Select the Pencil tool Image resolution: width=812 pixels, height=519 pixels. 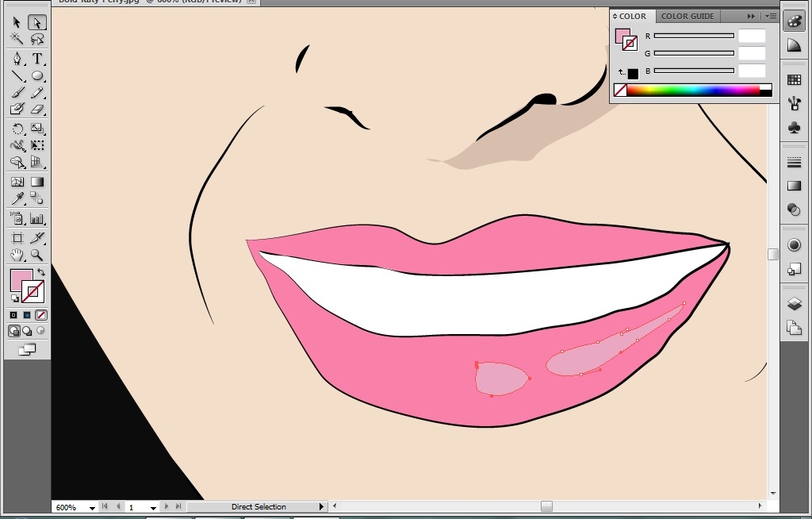[36, 92]
